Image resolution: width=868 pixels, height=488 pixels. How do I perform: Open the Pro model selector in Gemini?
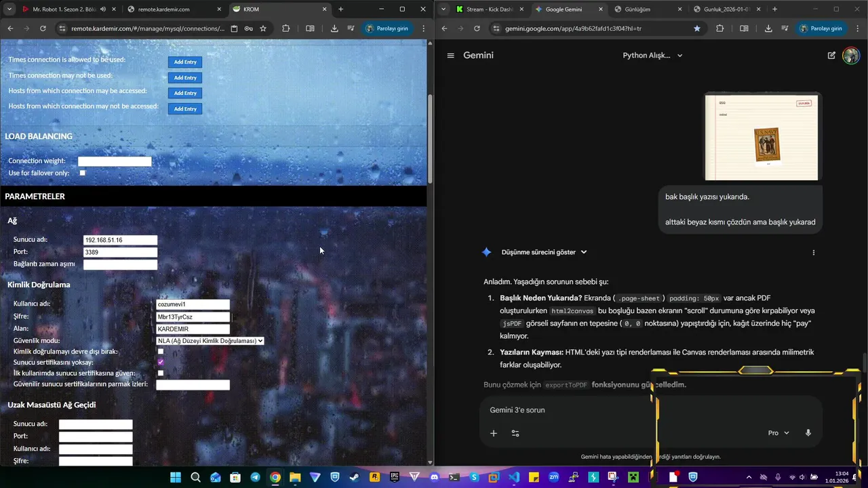[778, 432]
